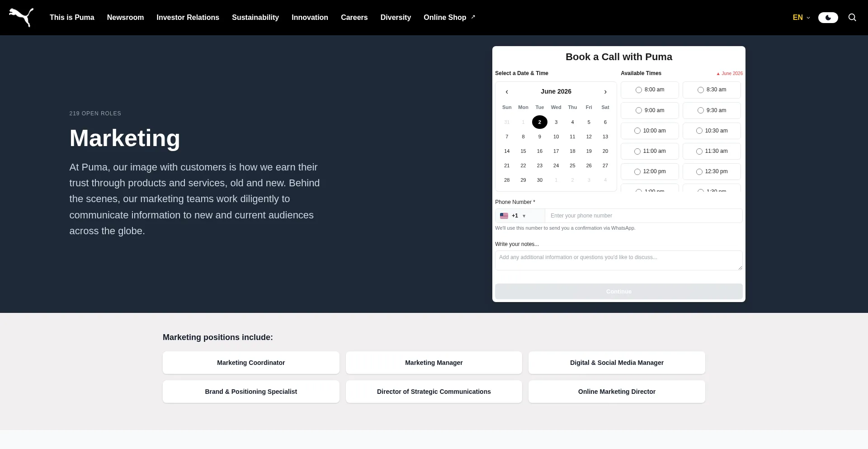
Task: Select the 9:30 am time slot
Action: pyautogui.click(x=712, y=110)
